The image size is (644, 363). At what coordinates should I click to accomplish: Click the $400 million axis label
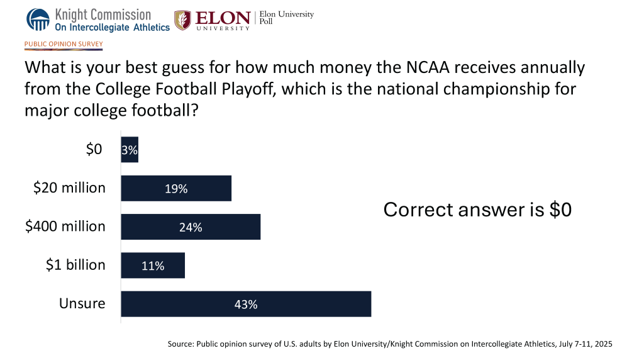coord(65,226)
